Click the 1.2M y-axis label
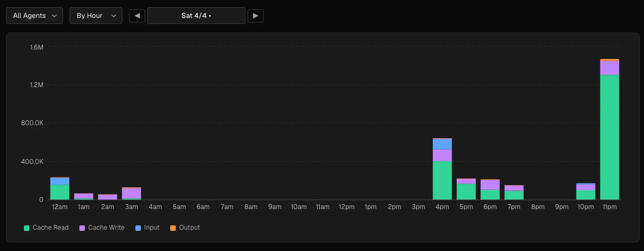This screenshot has height=251, width=644. pyautogui.click(x=36, y=85)
